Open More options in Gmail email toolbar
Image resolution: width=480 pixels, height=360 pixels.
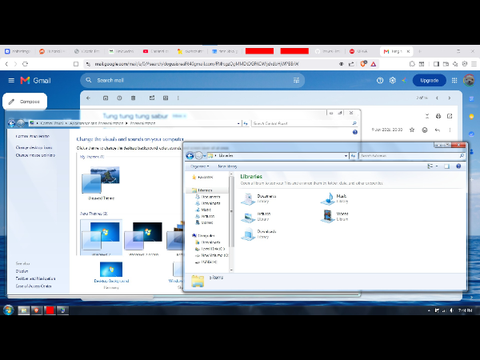point(178,98)
